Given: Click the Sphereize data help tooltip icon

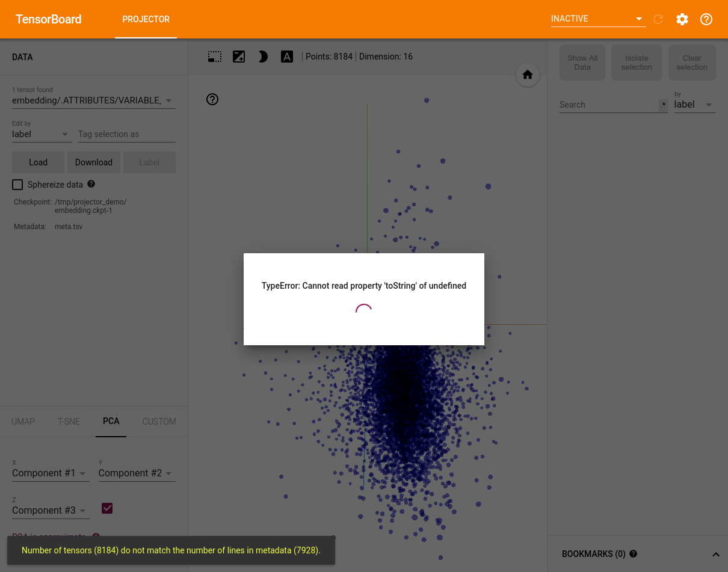Looking at the screenshot, I should (x=91, y=184).
